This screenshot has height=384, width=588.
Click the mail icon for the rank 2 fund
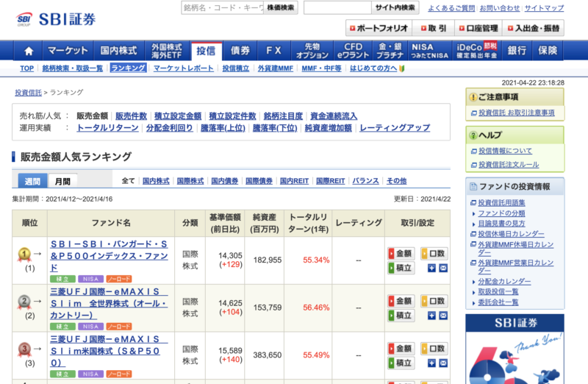tap(443, 316)
